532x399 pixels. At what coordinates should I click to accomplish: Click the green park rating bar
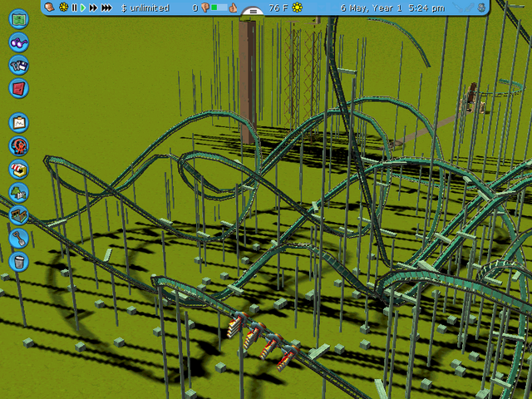click(219, 7)
